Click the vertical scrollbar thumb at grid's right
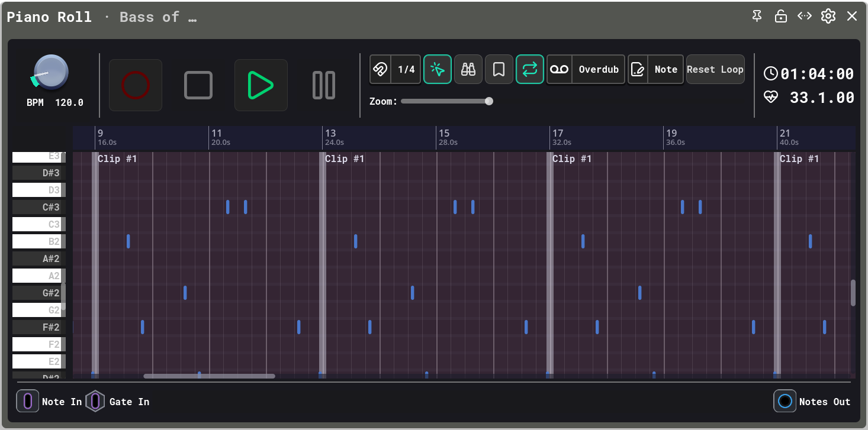The height and width of the screenshot is (430, 868). 853,293
